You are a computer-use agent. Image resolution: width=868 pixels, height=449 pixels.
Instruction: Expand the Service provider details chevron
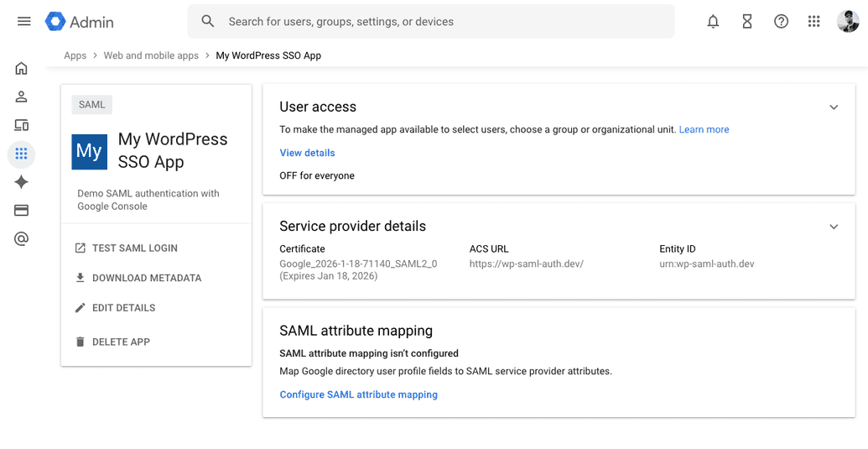[x=834, y=227]
